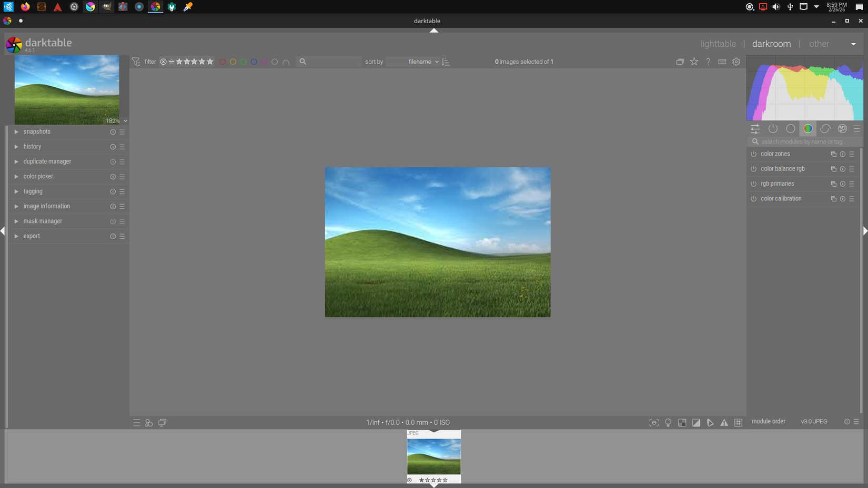Show guide lines overlay via grid icon
The height and width of the screenshot is (488, 868).
[738, 422]
